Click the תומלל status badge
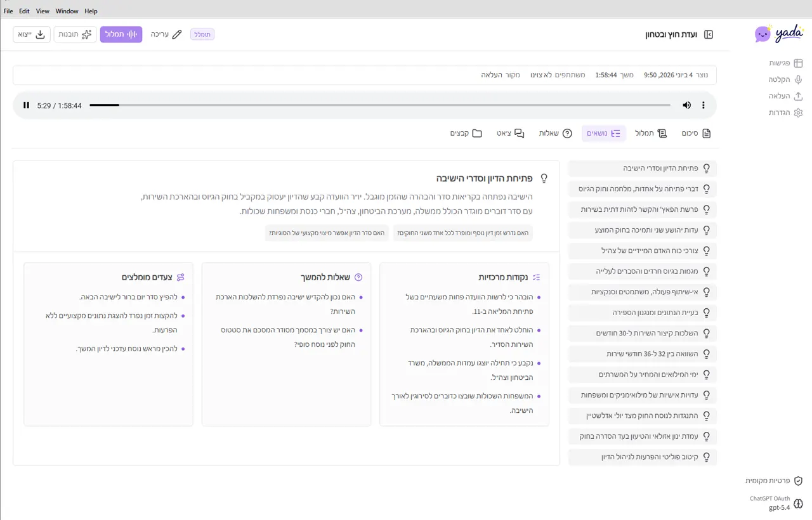This screenshot has height=520, width=812. [x=202, y=34]
